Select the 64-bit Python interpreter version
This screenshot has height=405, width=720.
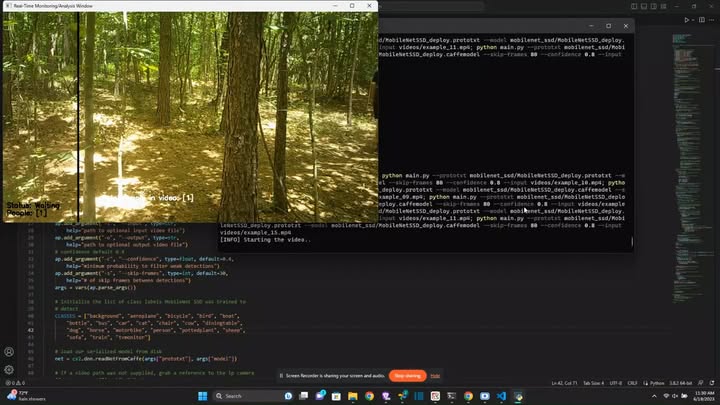tap(681, 383)
